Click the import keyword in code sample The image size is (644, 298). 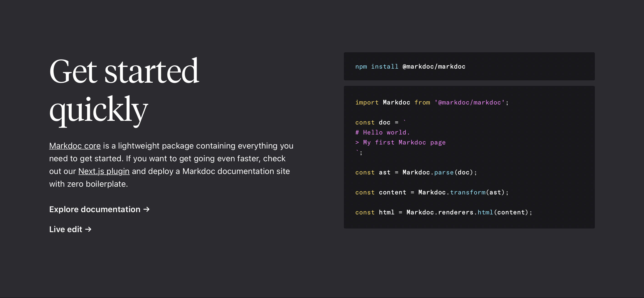(367, 103)
